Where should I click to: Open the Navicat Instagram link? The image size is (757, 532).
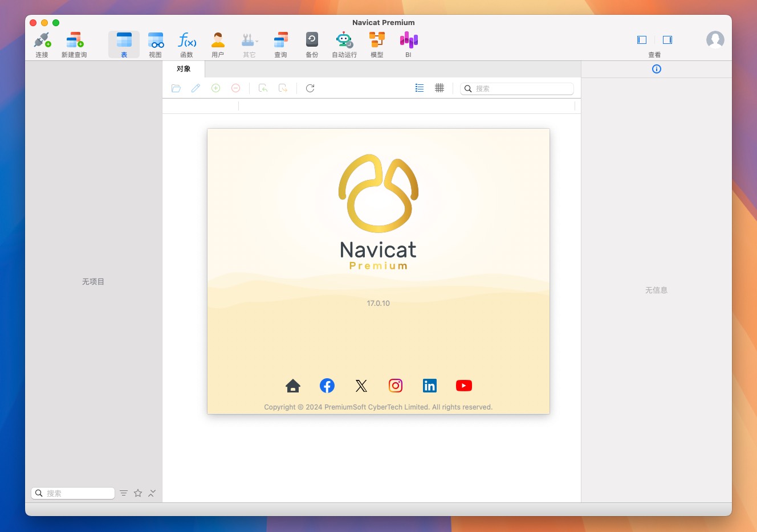[x=396, y=386]
